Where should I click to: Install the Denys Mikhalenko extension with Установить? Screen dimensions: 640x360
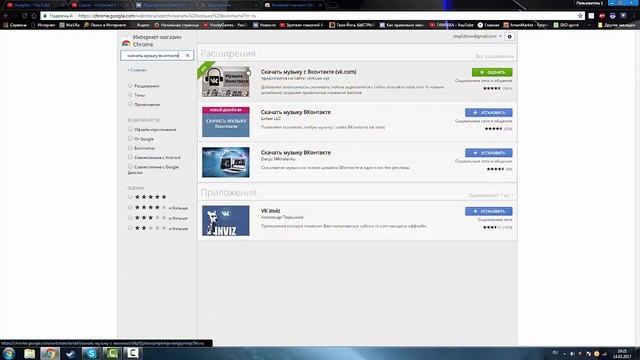[x=489, y=153]
